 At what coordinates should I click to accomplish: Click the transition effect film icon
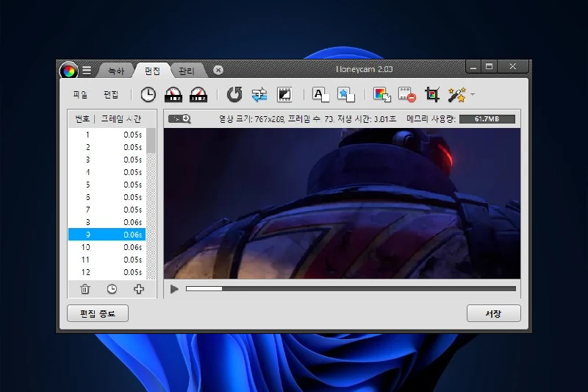284,95
